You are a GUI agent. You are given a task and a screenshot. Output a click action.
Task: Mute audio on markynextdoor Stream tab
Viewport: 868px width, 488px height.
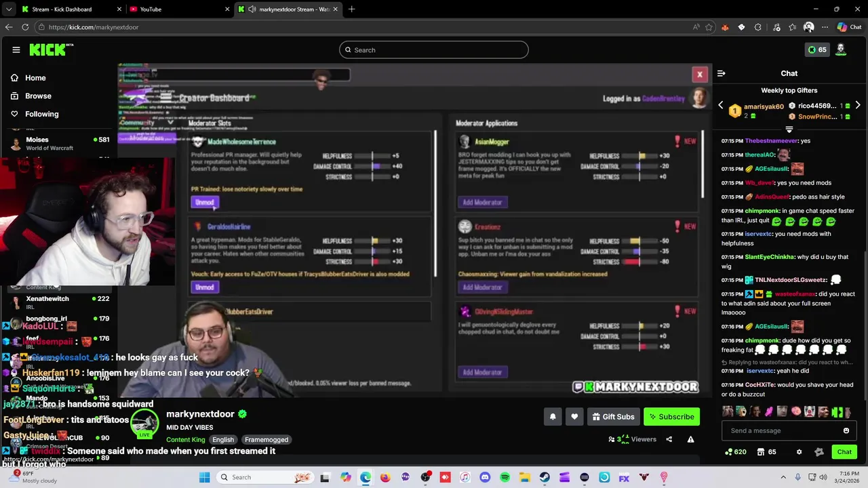tap(252, 9)
